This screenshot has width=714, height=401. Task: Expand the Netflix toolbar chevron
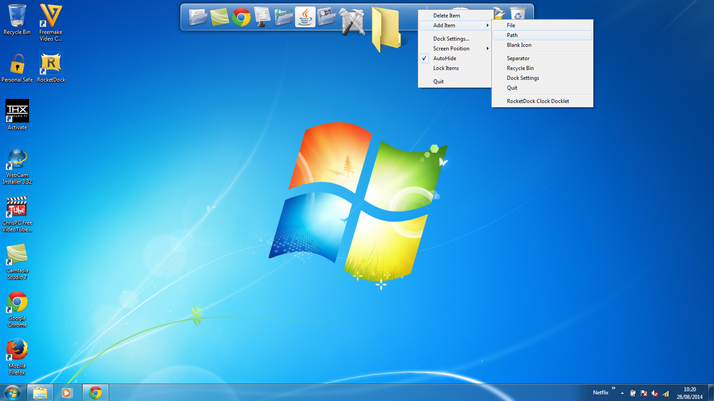[x=613, y=388]
